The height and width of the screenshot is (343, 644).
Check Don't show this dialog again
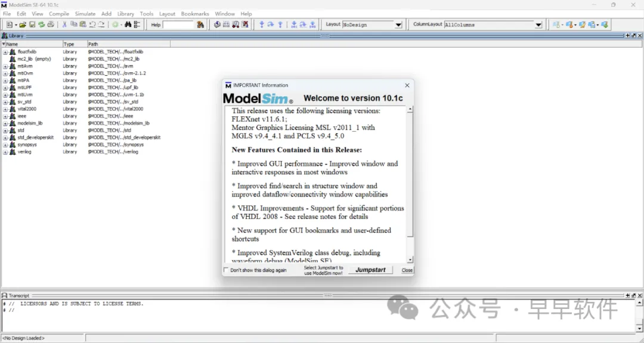pyautogui.click(x=226, y=270)
